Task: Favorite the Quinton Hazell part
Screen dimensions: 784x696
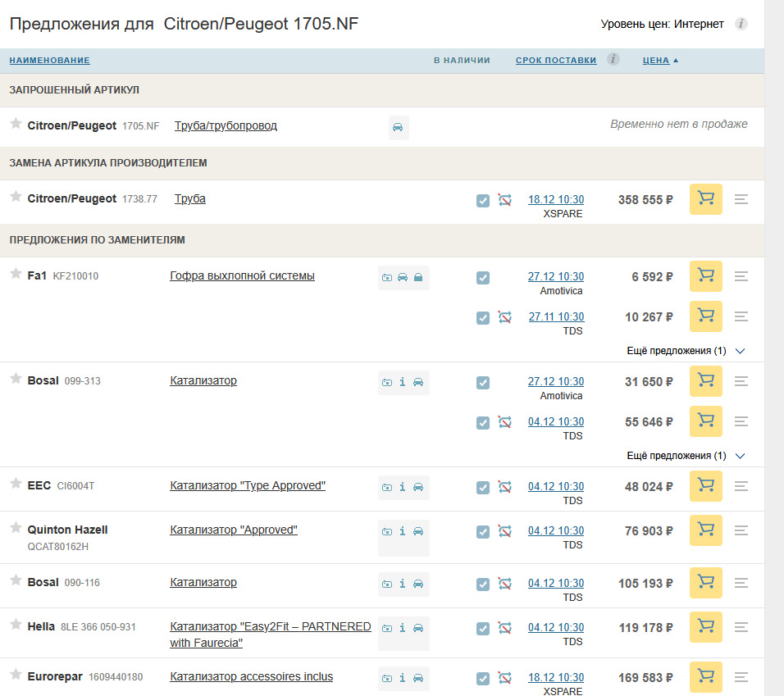Action: [16, 527]
